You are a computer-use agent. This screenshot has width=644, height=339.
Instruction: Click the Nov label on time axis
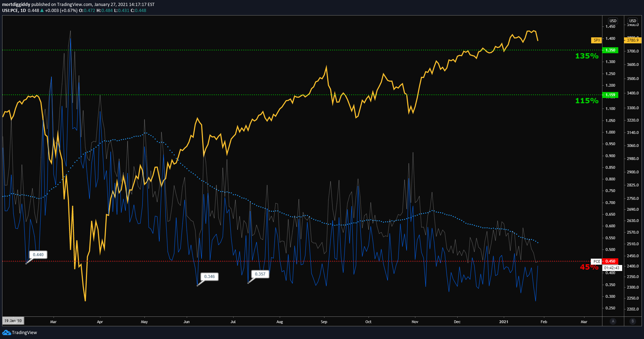[x=415, y=322]
